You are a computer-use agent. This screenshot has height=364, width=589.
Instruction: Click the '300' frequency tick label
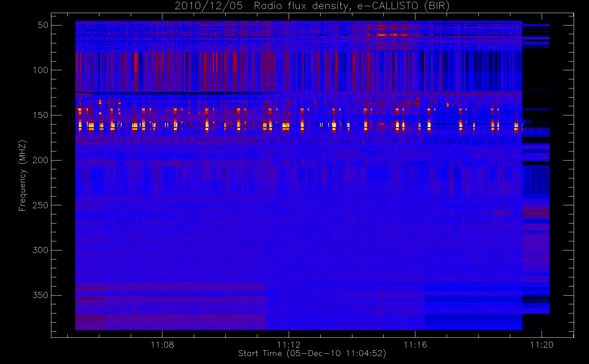[x=40, y=250]
